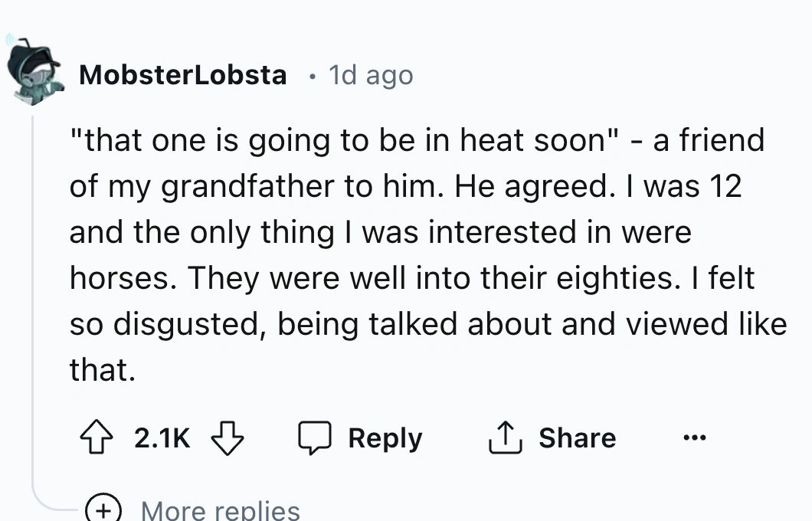Open the MobsterLobsta user profile name
The width and height of the screenshot is (812, 521).
pyautogui.click(x=183, y=75)
